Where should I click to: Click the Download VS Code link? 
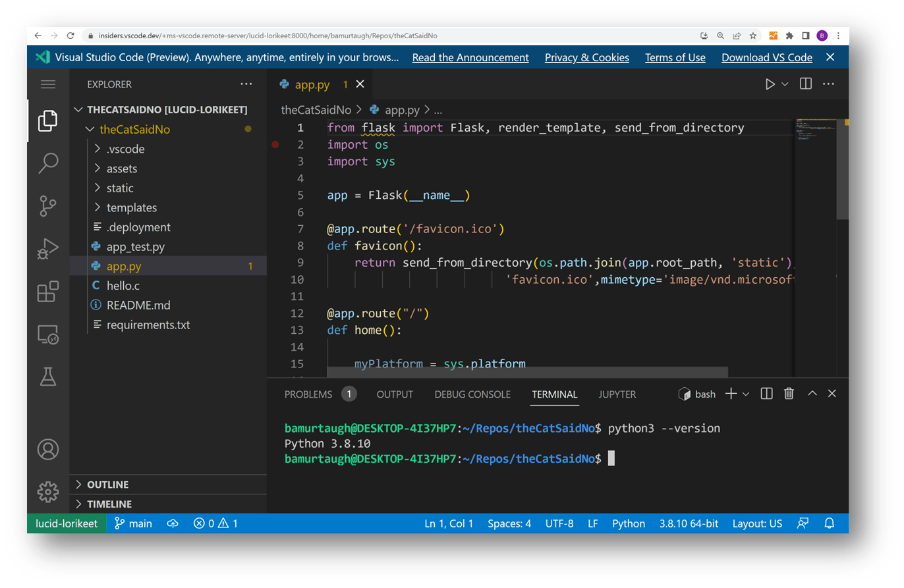[x=767, y=57]
